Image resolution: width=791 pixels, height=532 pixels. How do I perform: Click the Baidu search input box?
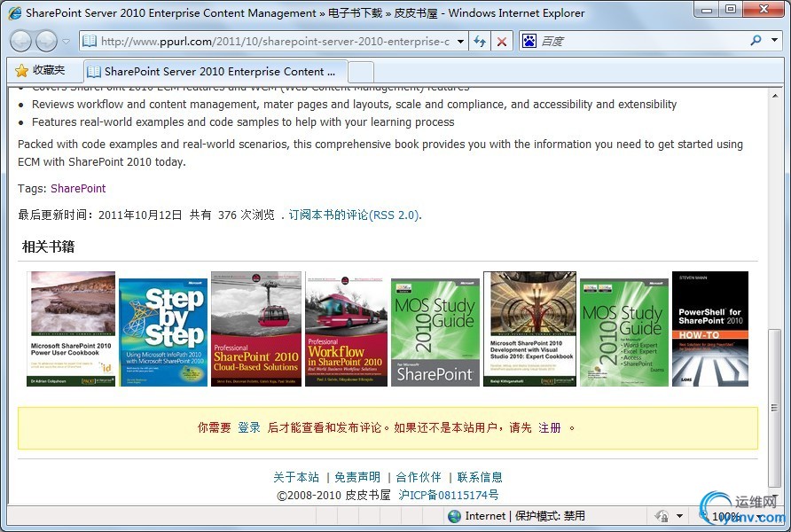pyautogui.click(x=642, y=42)
